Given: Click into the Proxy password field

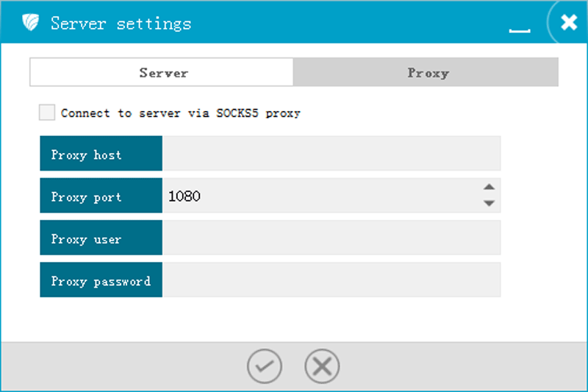Looking at the screenshot, I should tap(331, 280).
